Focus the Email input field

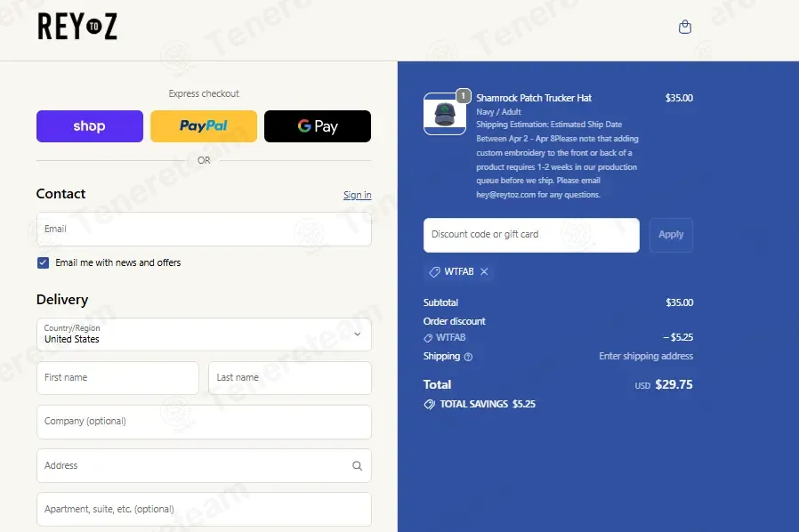204,230
